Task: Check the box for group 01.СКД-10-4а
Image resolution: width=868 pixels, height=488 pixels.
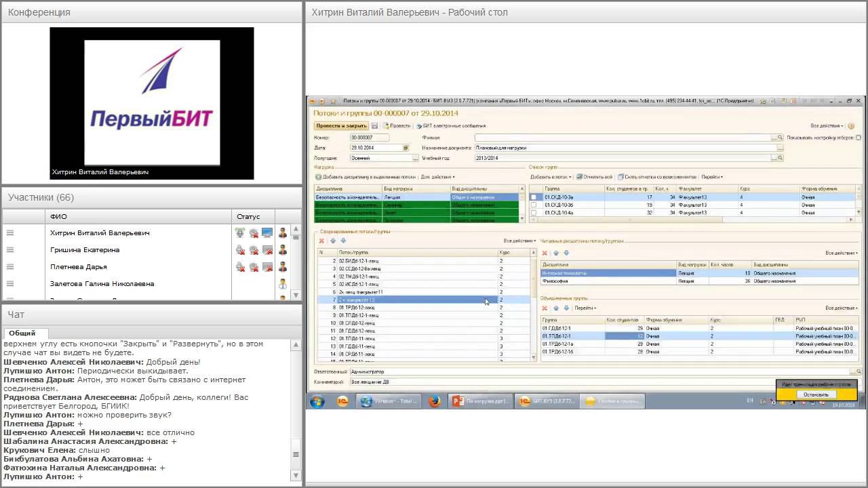Action: click(534, 213)
